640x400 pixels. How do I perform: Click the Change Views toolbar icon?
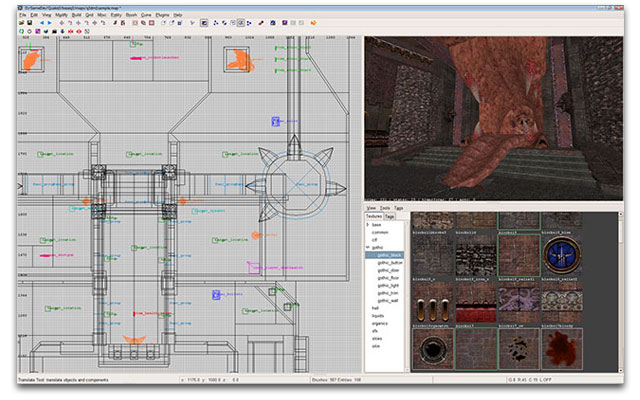click(193, 23)
